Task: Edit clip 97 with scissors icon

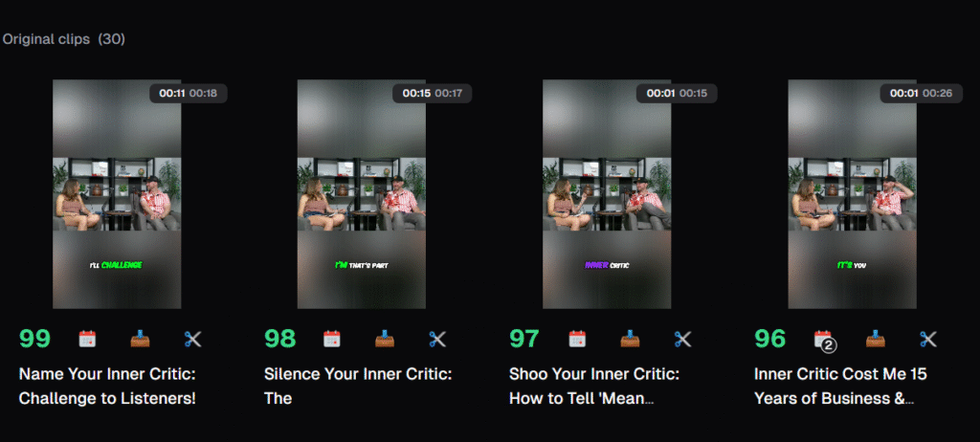Action: pos(682,339)
